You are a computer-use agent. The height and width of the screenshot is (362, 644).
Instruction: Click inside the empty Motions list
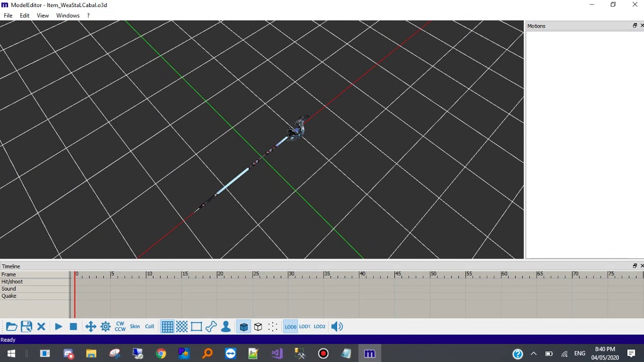[585, 145]
